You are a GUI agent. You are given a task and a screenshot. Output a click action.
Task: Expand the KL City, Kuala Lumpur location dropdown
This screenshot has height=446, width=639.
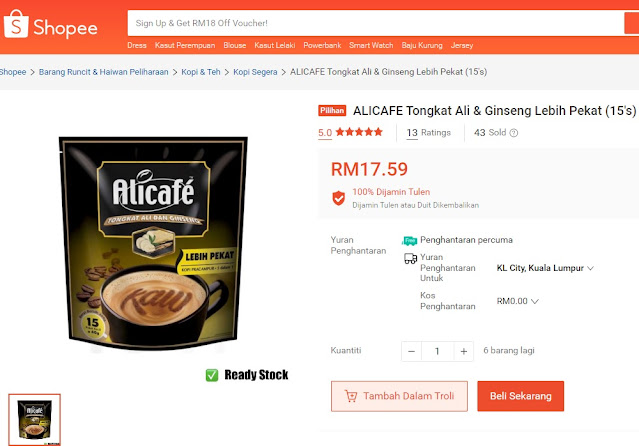[545, 268]
